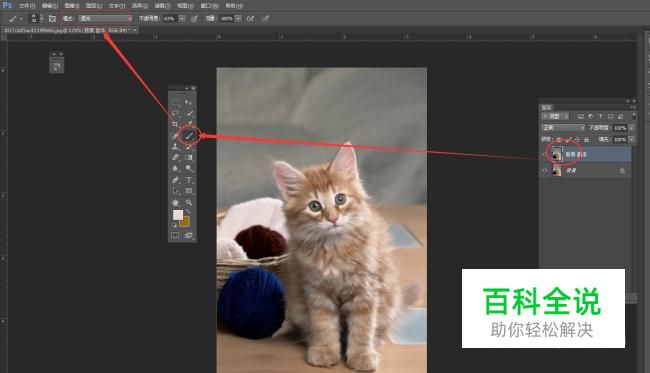The height and width of the screenshot is (373, 650).
Task: Open the layer Fill slider arrow
Action: coord(632,140)
